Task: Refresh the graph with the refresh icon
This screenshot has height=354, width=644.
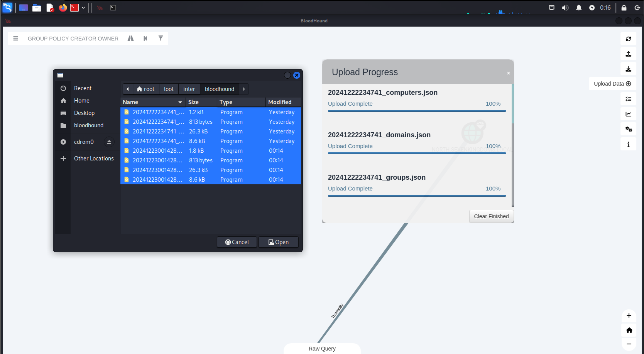Action: click(628, 39)
